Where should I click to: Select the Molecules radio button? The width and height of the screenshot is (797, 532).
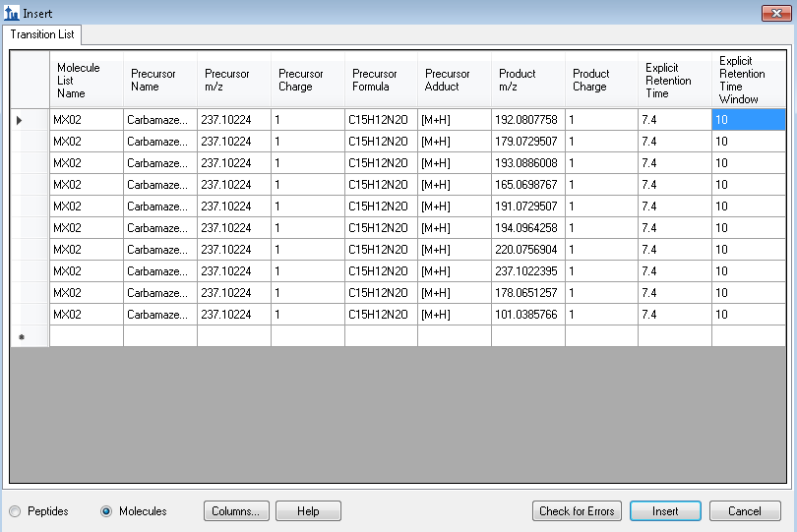(106, 511)
